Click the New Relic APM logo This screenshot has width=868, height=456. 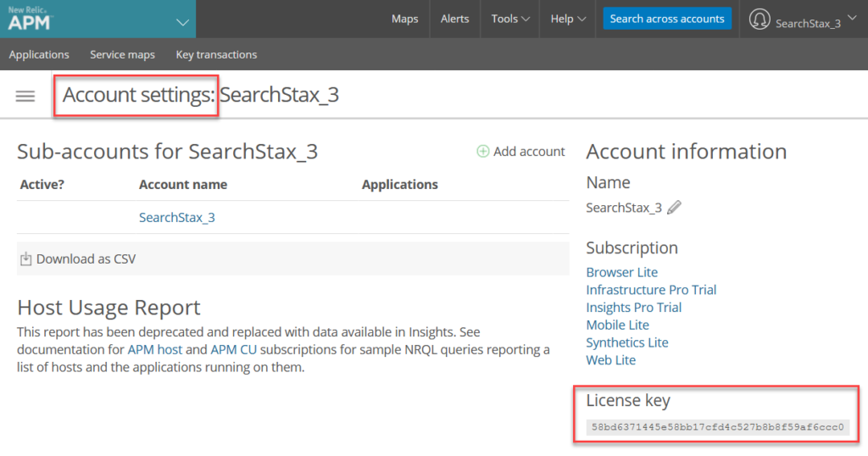(30, 19)
